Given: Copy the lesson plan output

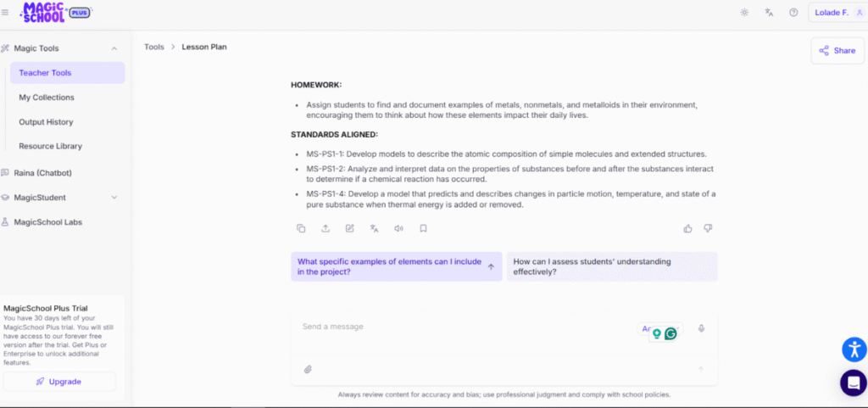Looking at the screenshot, I should pyautogui.click(x=301, y=228).
